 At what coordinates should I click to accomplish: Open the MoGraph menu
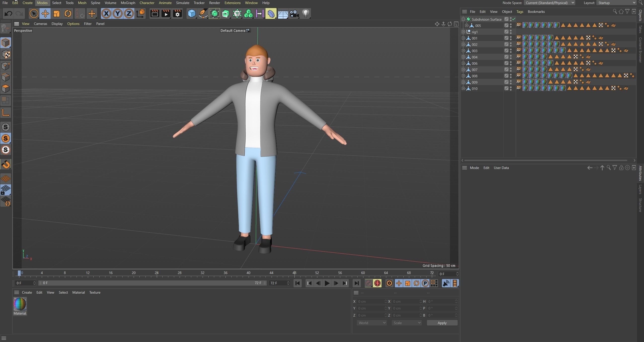pos(128,3)
